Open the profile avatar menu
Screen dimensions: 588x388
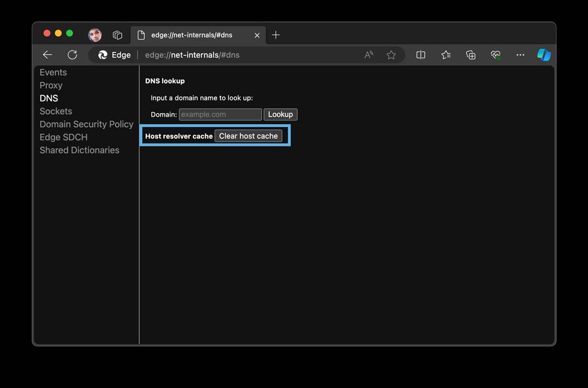click(95, 35)
